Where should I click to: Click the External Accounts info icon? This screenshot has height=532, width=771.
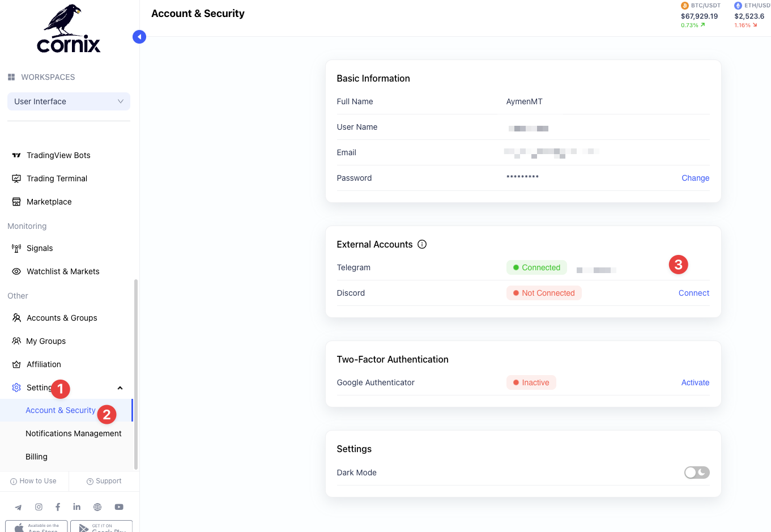tap(422, 244)
